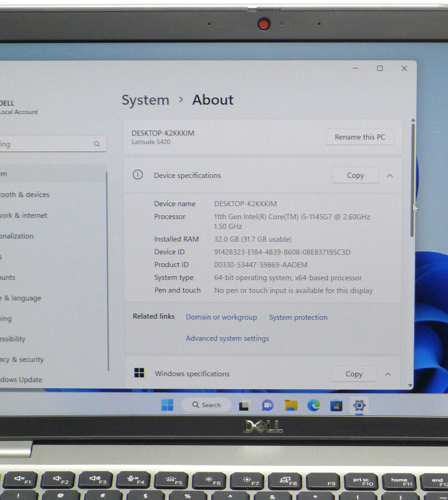Screen dimensions: 448x500
Task: Click the taskbar Search box
Action: [206, 405]
